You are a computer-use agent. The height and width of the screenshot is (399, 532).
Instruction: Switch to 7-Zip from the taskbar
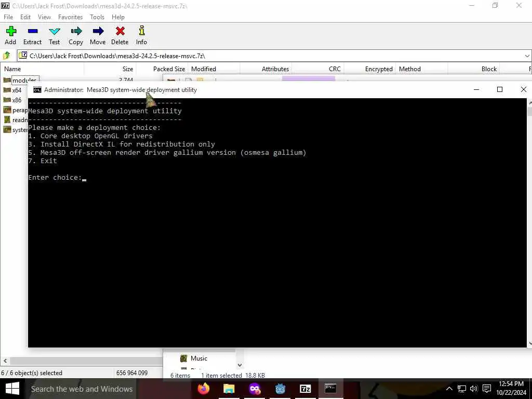305,389
